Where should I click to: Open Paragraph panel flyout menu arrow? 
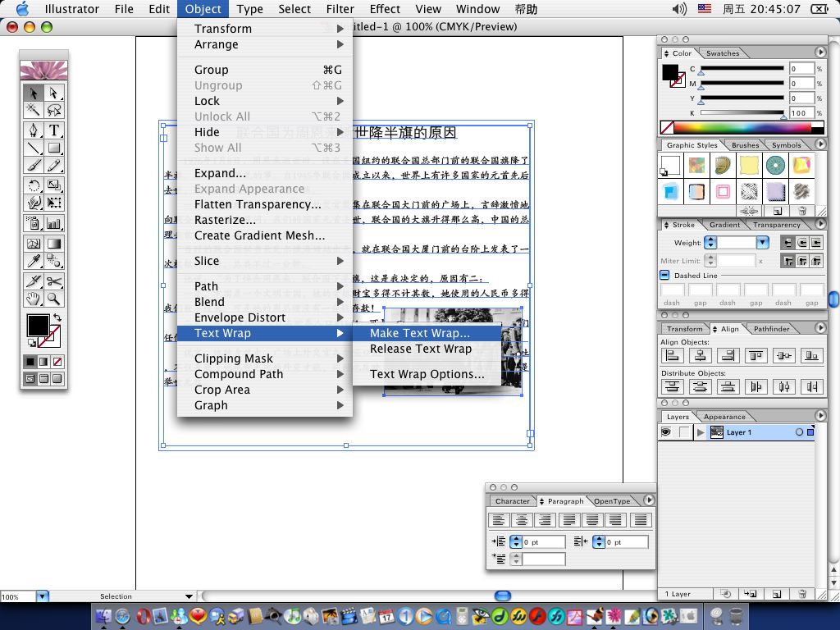(649, 500)
